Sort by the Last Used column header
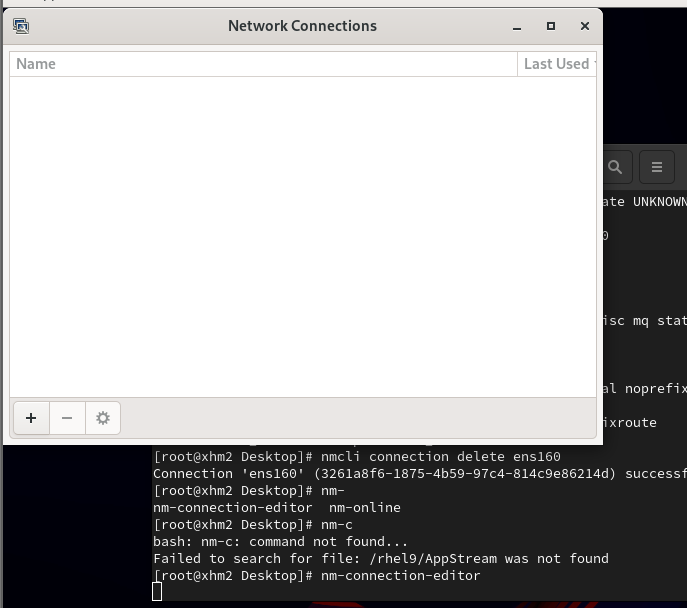 [x=557, y=64]
